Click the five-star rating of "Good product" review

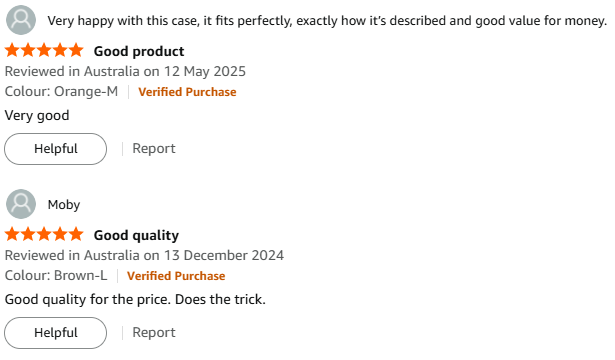click(44, 51)
